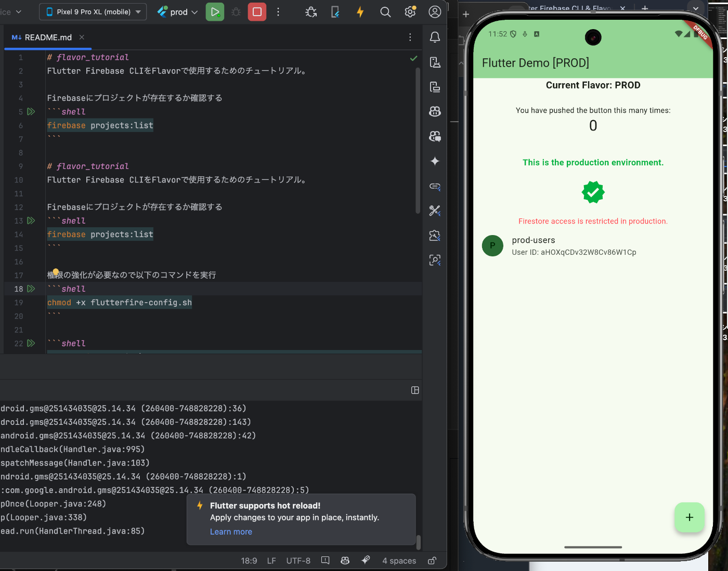This screenshot has width=728, height=571.
Task: Click firebase projects:list on line 14
Action: pyautogui.click(x=100, y=235)
